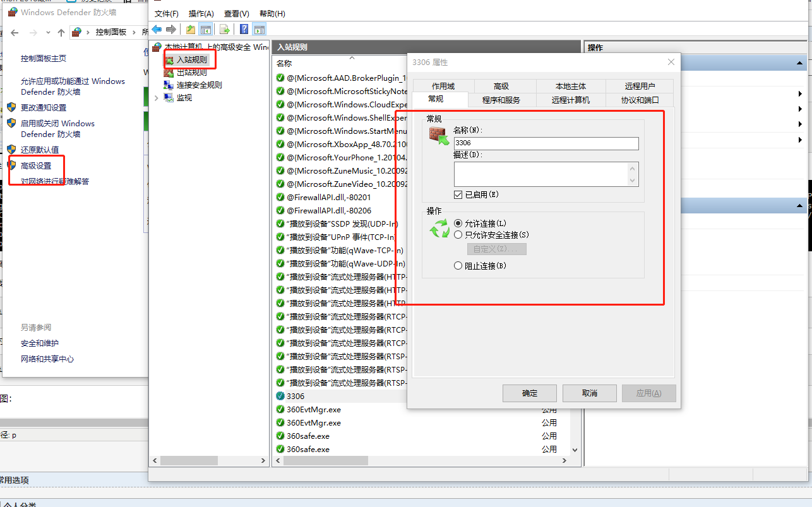Click green check of @FirewallAPI.dll,-80206 row
The height and width of the screenshot is (507, 812).
(280, 210)
